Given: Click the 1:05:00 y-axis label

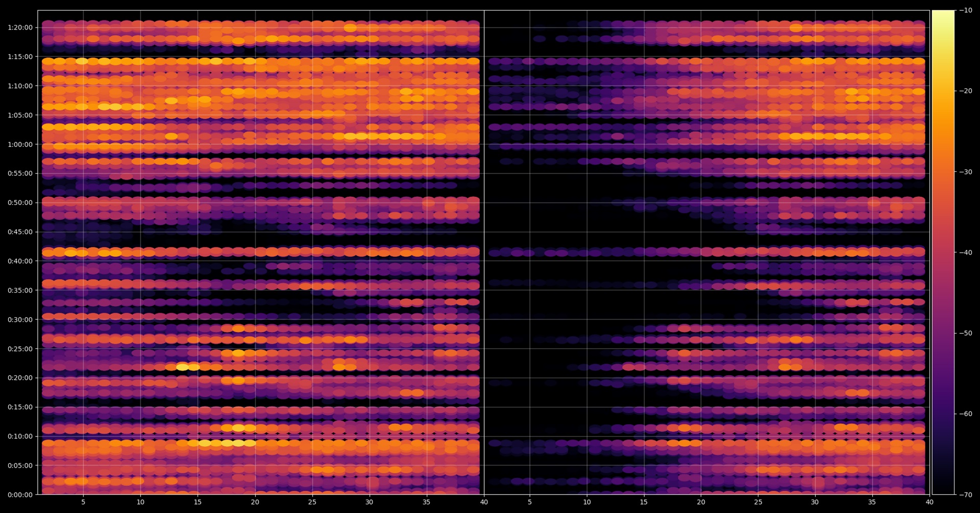Looking at the screenshot, I should click(x=20, y=115).
